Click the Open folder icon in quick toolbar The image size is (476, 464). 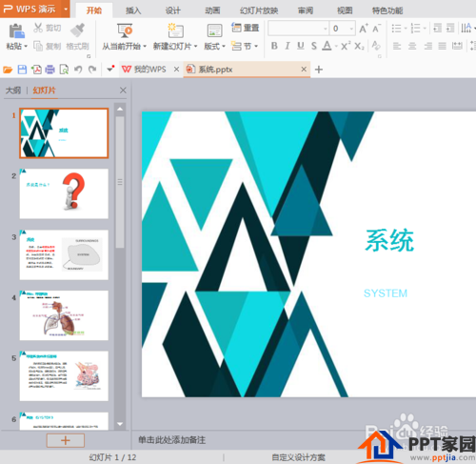8,70
